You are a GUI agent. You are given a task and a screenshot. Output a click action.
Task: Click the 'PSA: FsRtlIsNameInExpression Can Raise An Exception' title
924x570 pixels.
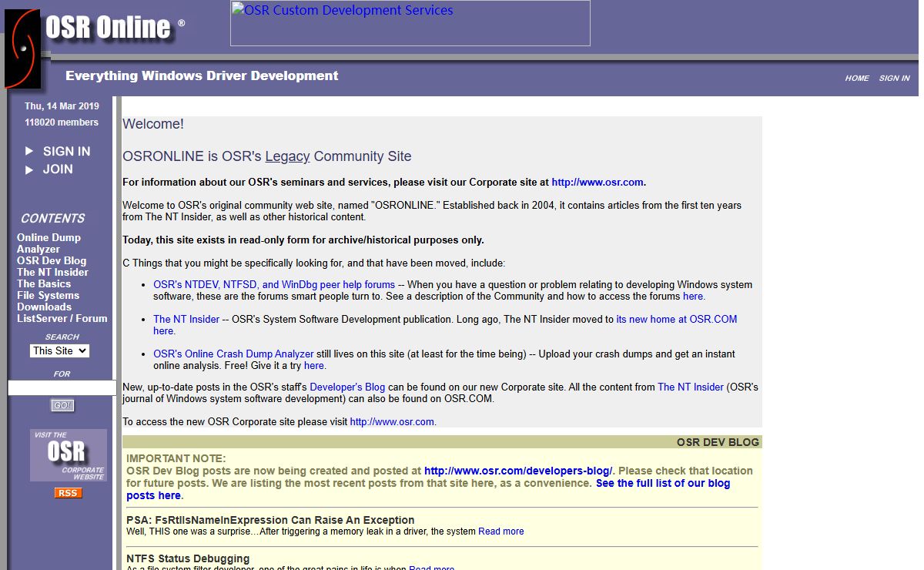pyautogui.click(x=270, y=520)
